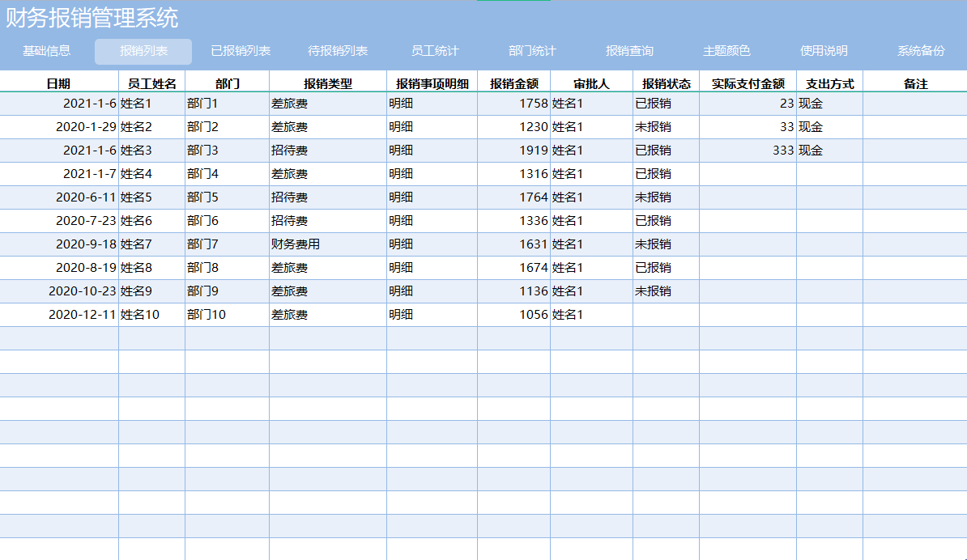This screenshot has width=967, height=560.
Task: Select the amount cell 1764
Action: point(514,197)
